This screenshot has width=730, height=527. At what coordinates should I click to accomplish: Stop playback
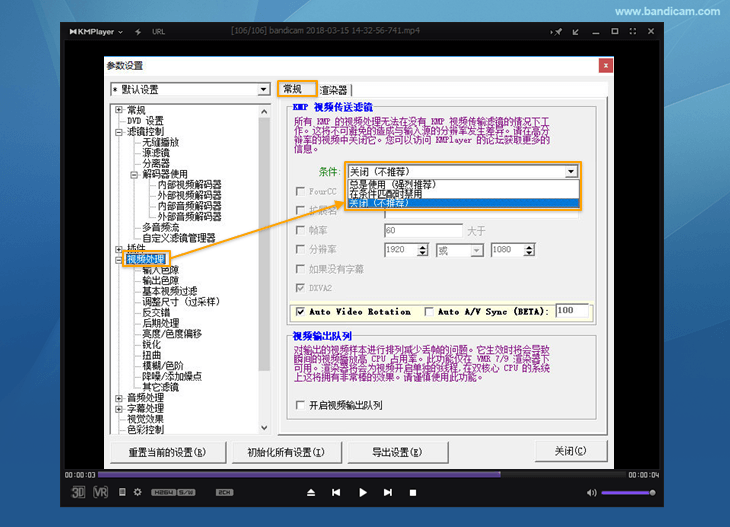click(413, 493)
